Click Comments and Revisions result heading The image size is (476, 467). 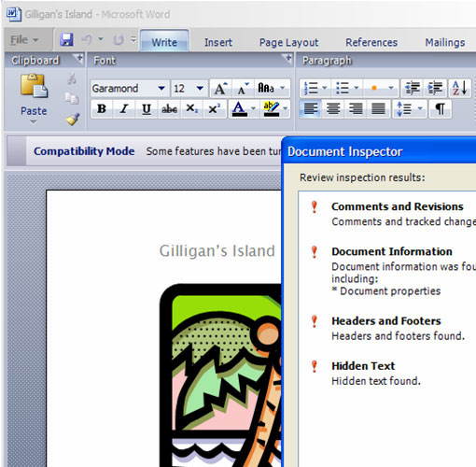tap(398, 206)
